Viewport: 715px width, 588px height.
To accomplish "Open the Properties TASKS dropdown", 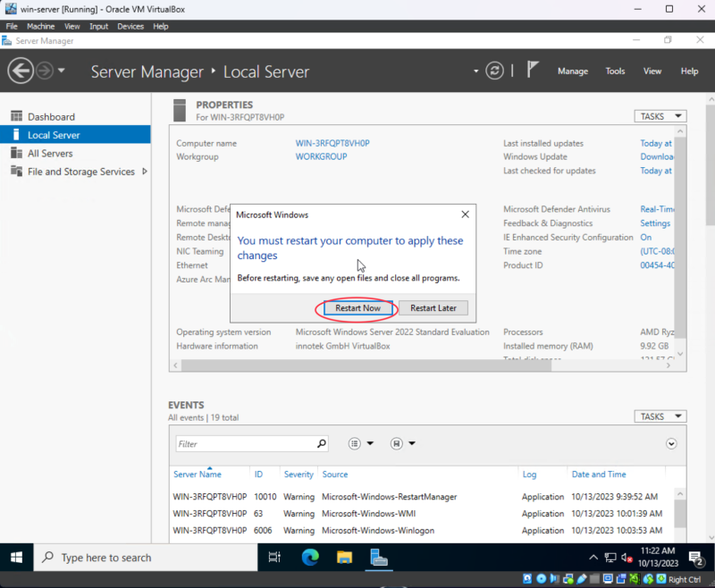I will coord(660,116).
